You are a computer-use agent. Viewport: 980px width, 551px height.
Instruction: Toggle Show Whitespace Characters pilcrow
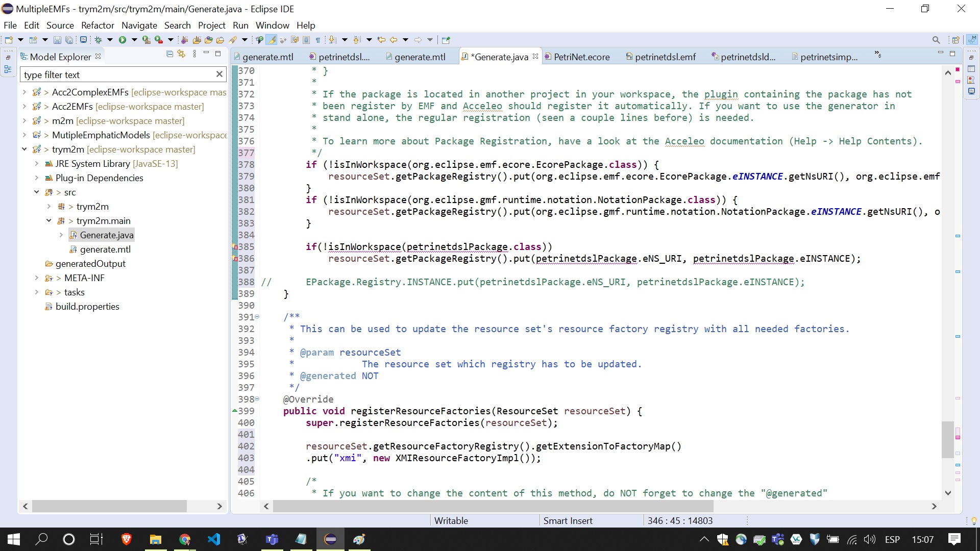click(x=318, y=40)
